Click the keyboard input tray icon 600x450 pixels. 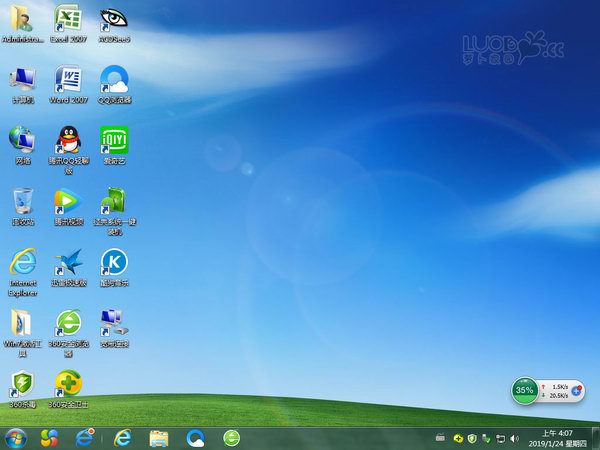(440, 438)
